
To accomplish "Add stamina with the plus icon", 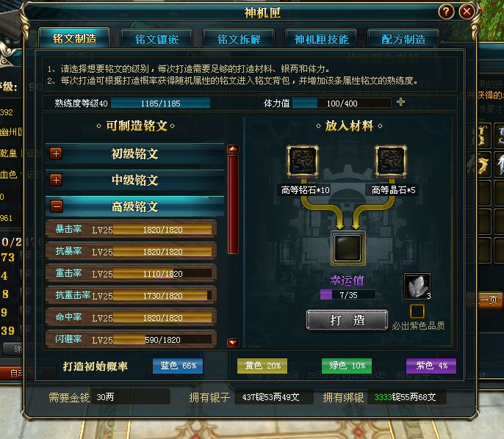I will pos(400,102).
